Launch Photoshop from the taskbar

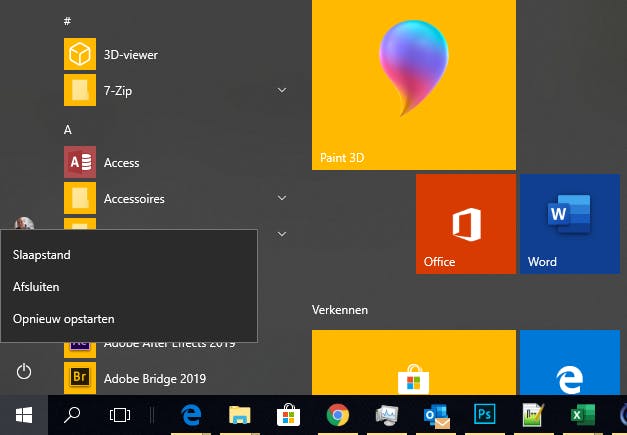pyautogui.click(x=484, y=414)
